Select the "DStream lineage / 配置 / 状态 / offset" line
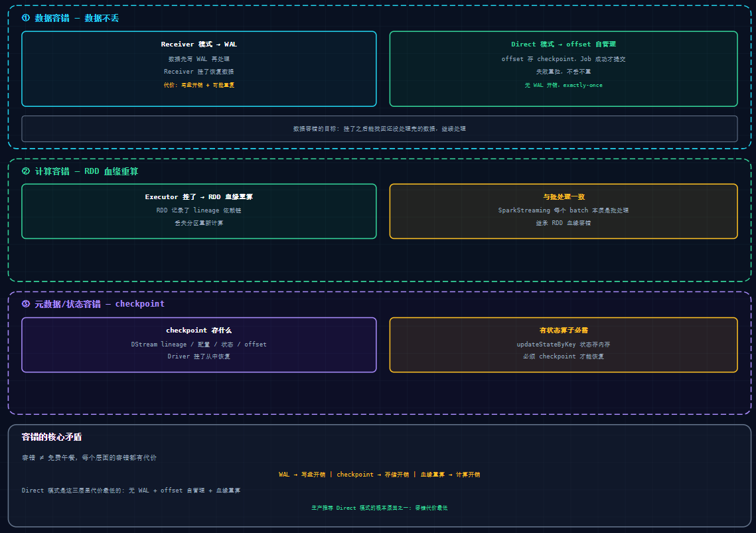 click(198, 344)
